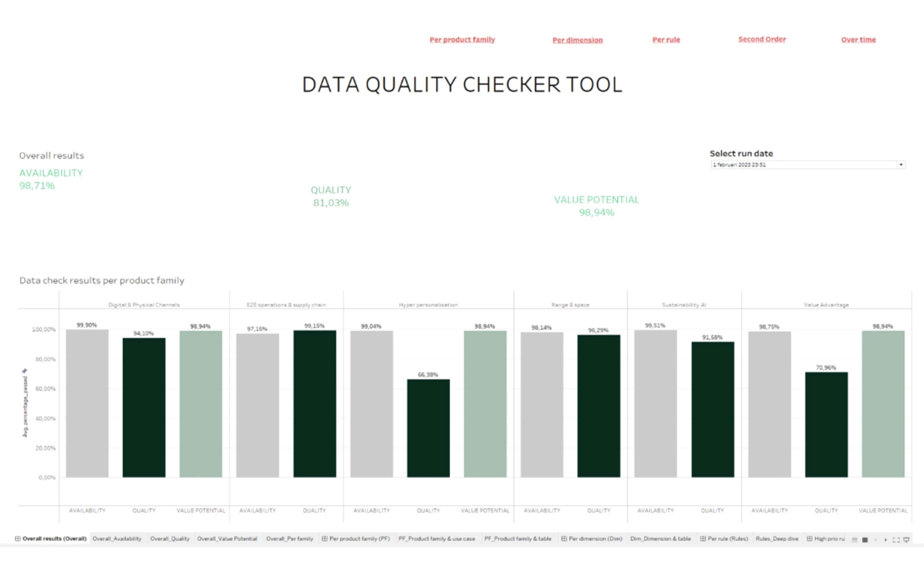Open PF_Product family & use case tab
Image resolution: width=924 pixels, height=578 pixels.
[x=436, y=539]
